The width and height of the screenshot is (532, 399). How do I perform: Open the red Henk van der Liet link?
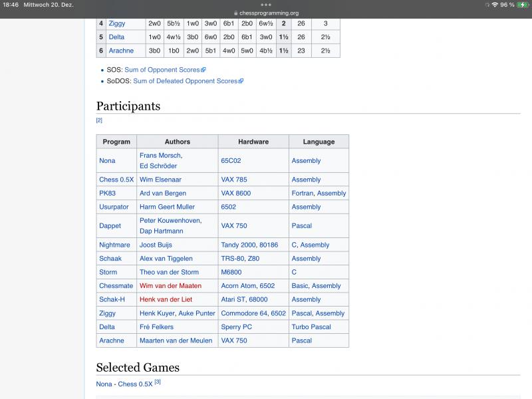168,300
